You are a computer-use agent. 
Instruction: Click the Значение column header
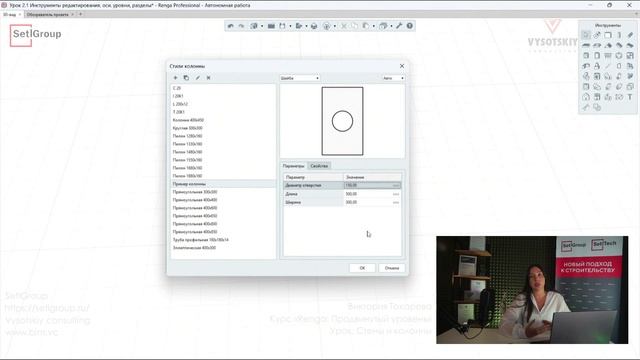click(372, 177)
